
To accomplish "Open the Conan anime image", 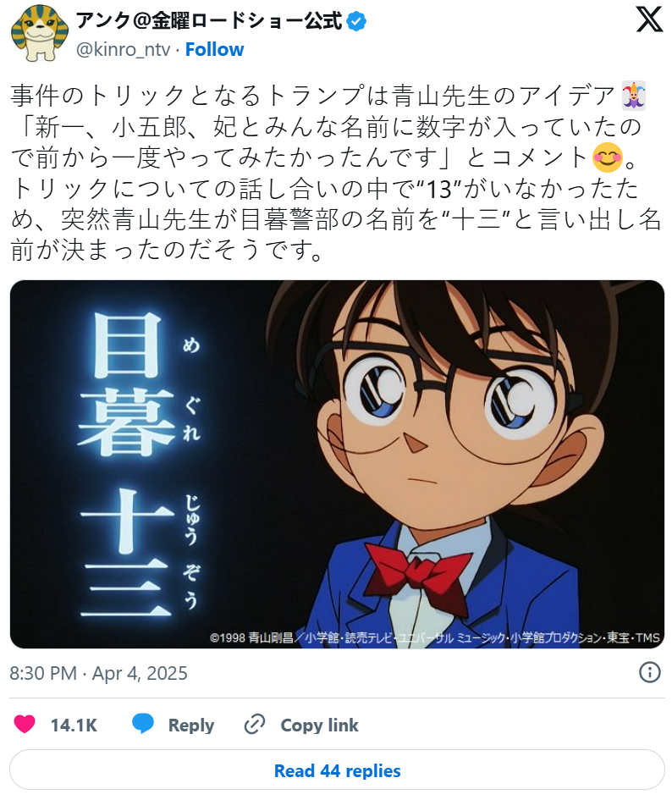I will tap(337, 464).
